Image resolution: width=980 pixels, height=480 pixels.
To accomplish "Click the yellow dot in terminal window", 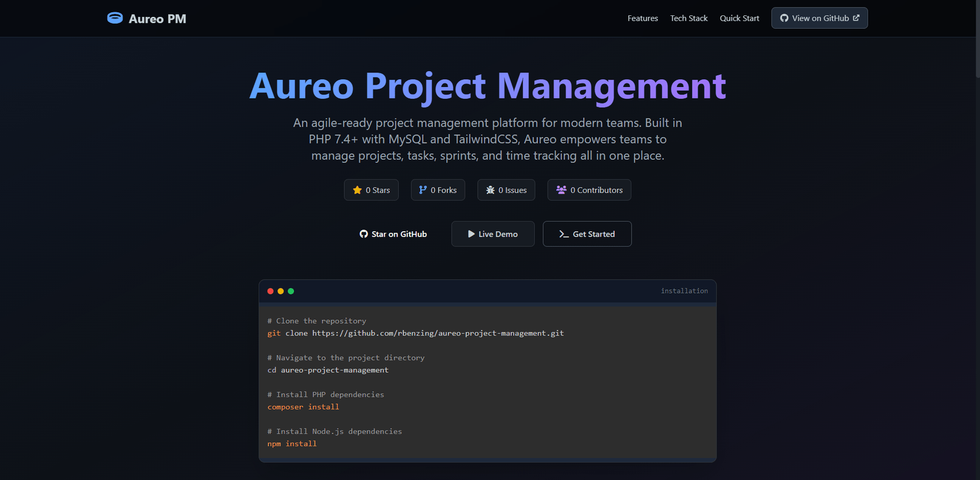I will [281, 291].
